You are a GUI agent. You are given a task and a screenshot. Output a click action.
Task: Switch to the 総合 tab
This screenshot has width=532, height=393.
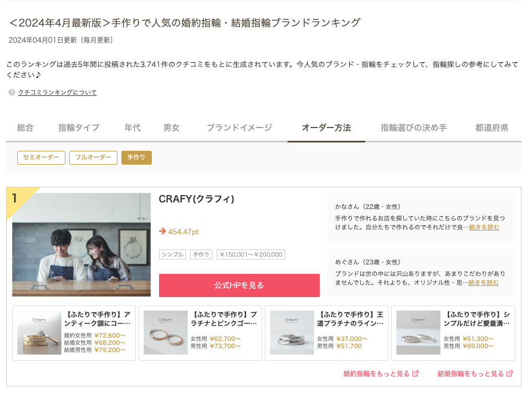coord(25,128)
